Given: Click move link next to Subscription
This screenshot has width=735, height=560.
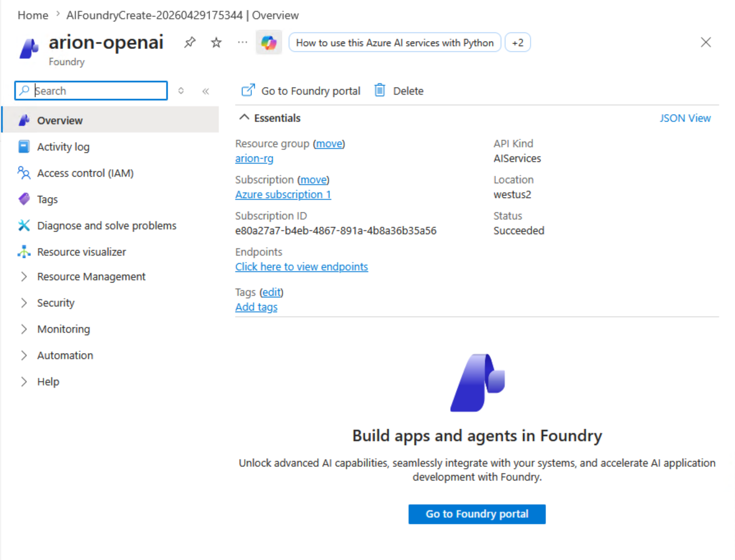Looking at the screenshot, I should click(x=313, y=180).
